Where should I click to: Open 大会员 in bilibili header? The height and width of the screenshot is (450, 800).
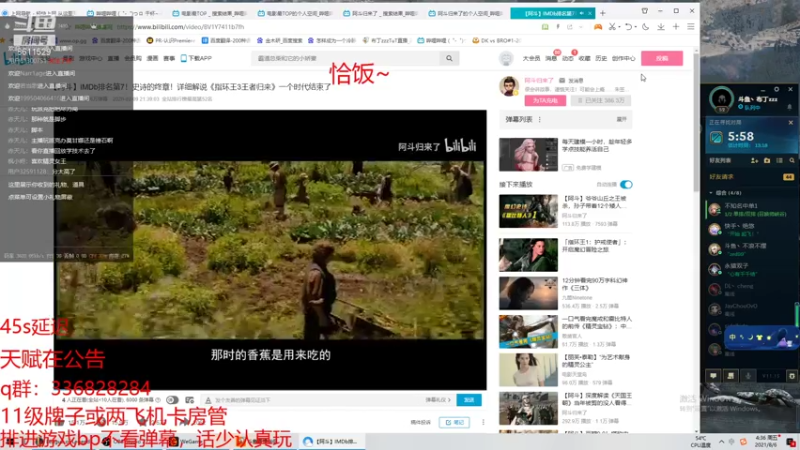531,59
